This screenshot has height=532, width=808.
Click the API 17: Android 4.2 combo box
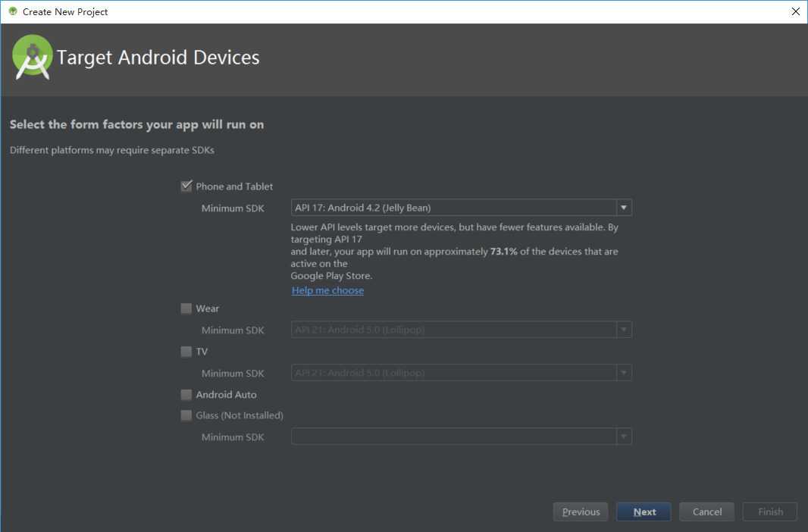tap(461, 208)
